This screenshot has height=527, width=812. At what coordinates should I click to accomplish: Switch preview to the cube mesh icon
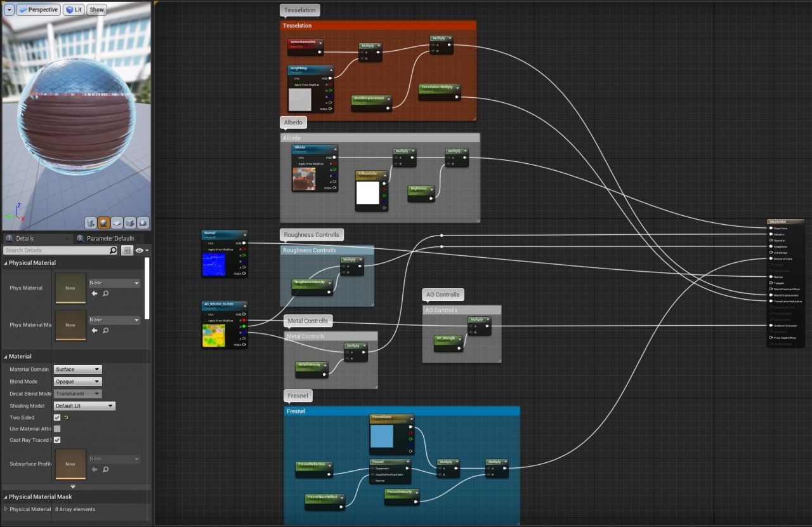(130, 223)
